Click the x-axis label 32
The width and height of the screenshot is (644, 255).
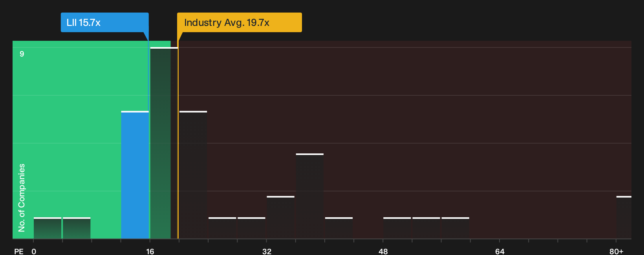(x=267, y=251)
